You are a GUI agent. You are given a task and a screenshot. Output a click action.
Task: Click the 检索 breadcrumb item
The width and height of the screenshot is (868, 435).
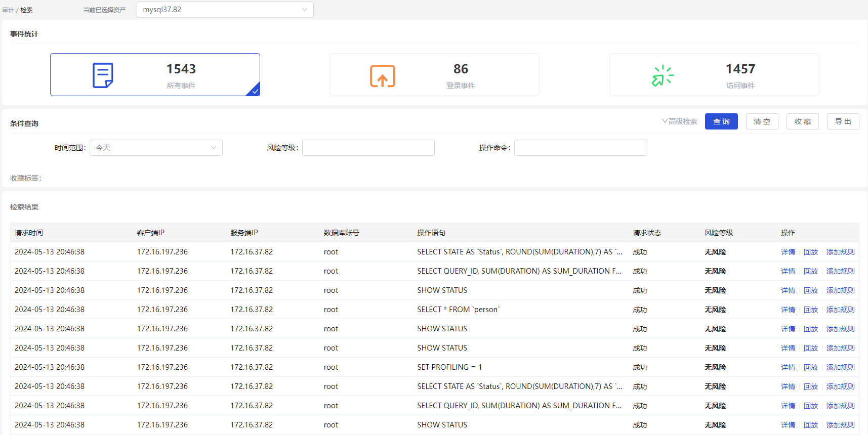pos(26,10)
